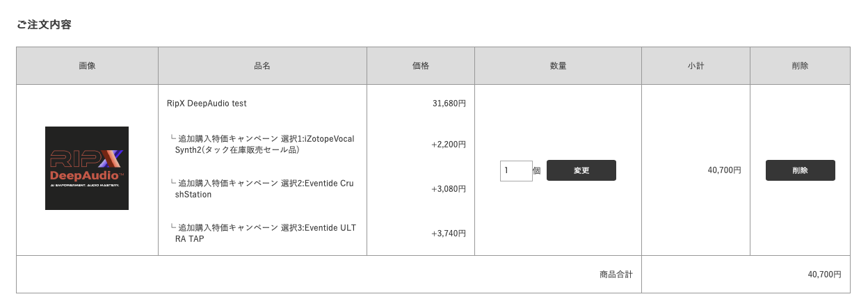Click the 画像 column header

[87, 66]
